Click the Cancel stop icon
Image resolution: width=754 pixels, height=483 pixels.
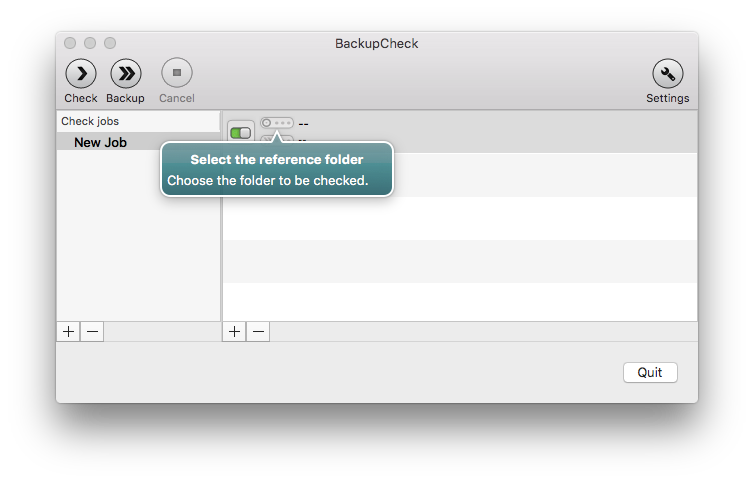pyautogui.click(x=177, y=73)
